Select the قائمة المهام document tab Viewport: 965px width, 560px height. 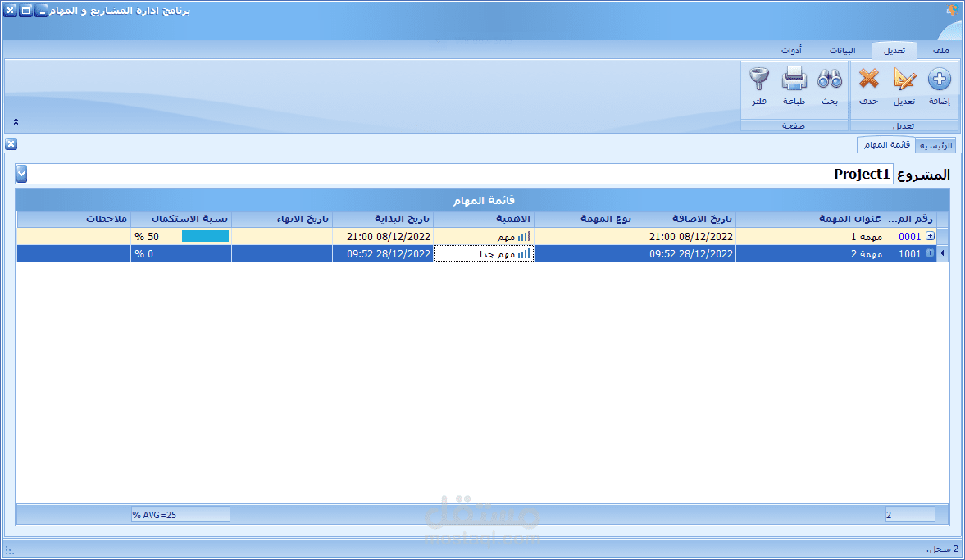click(886, 144)
